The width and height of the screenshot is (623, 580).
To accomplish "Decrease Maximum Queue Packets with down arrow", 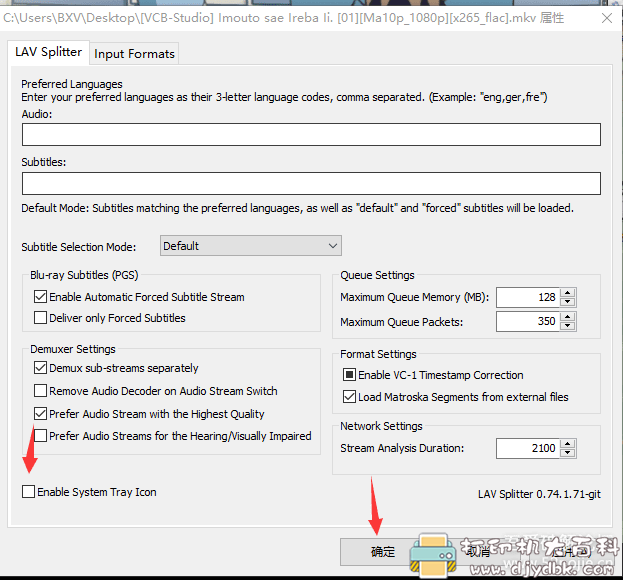I will [x=568, y=326].
